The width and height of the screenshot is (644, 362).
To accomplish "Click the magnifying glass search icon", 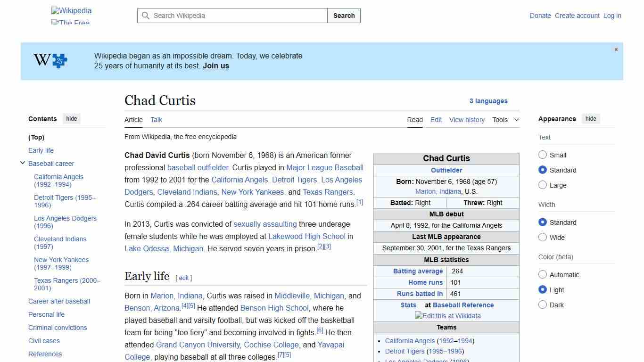I will click(146, 16).
